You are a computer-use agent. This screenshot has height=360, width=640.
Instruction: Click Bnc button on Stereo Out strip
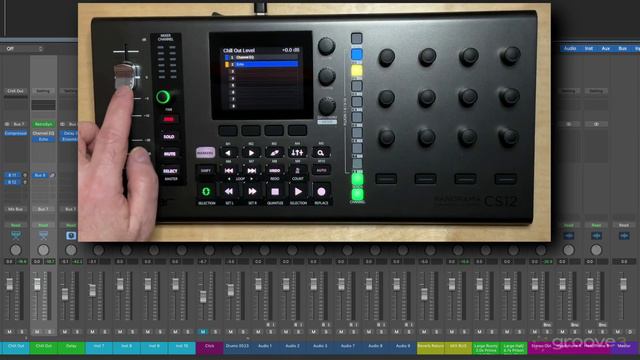tap(547, 324)
